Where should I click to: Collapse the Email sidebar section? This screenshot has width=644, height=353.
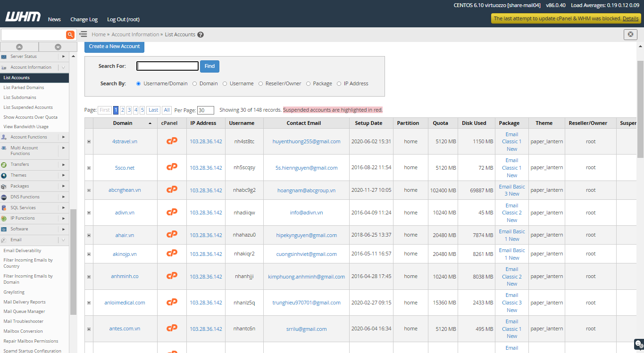coord(63,240)
